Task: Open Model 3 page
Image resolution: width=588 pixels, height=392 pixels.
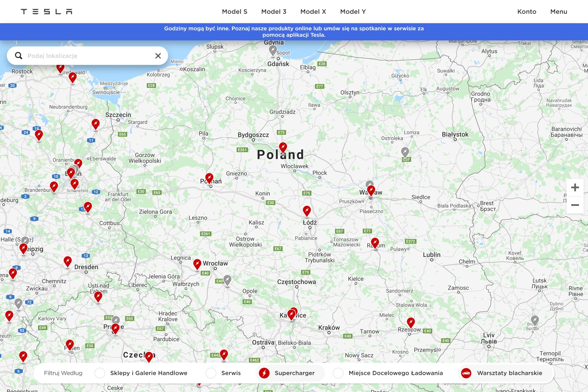Action: pos(274,11)
